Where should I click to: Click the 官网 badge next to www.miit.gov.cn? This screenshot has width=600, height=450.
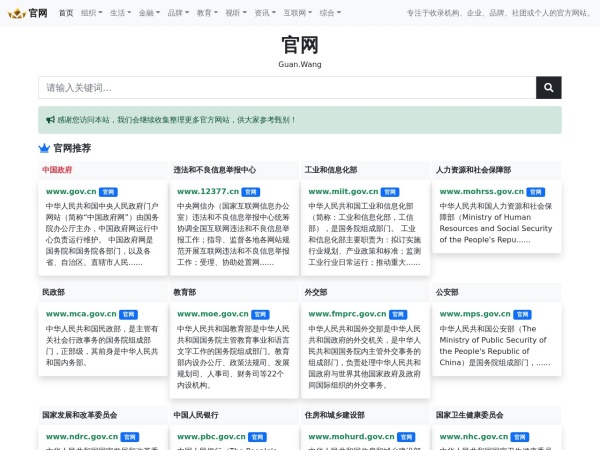click(x=390, y=192)
